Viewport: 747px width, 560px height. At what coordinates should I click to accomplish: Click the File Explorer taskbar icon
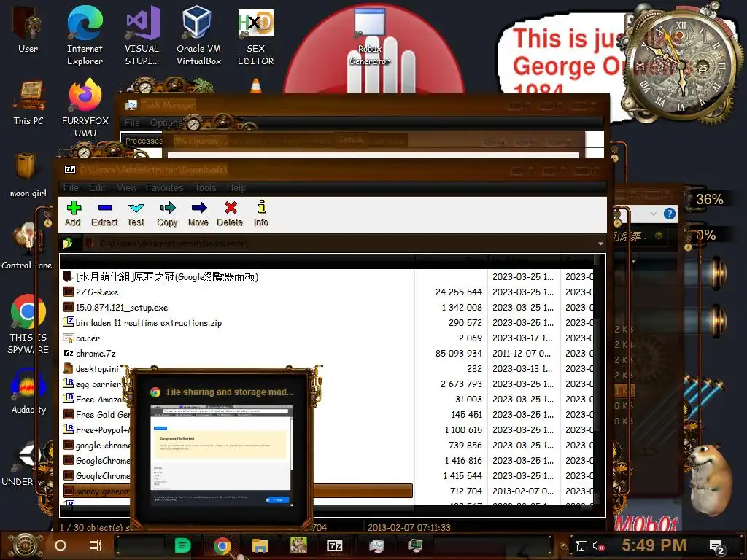260,545
